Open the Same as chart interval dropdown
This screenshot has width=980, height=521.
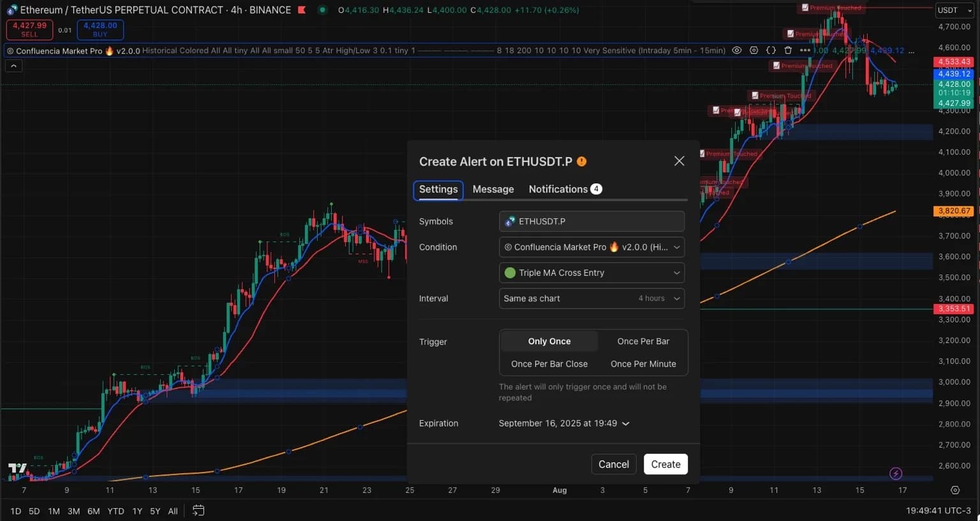click(x=591, y=298)
